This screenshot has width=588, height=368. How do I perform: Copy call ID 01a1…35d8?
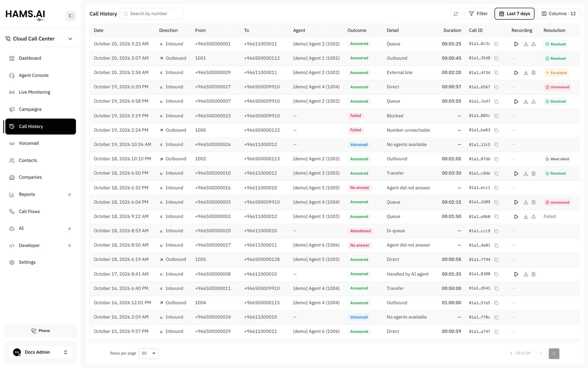coord(496,59)
